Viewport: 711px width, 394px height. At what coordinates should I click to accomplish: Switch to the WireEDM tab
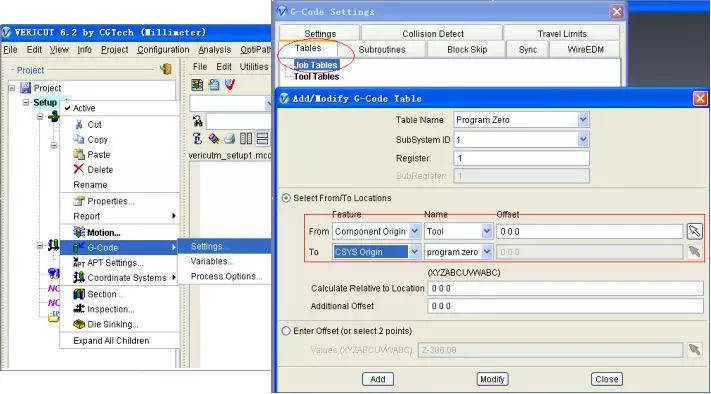[585, 49]
